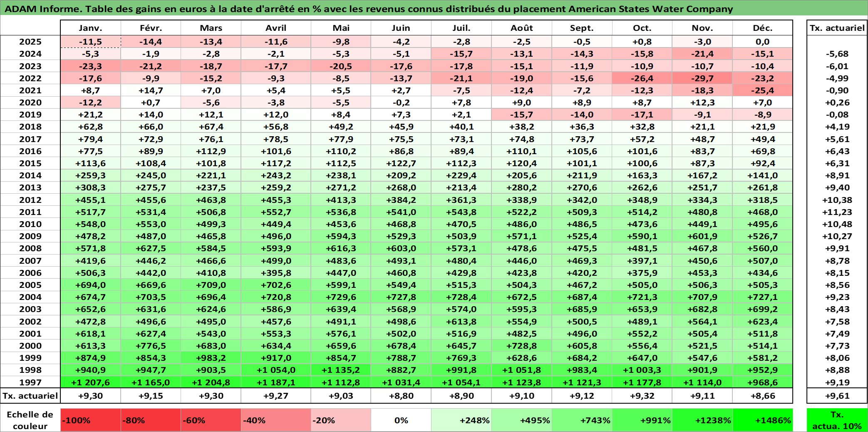The image size is (868, 432).
Task: Select the 2020 Août cell showing +9,0
Action: click(522, 102)
